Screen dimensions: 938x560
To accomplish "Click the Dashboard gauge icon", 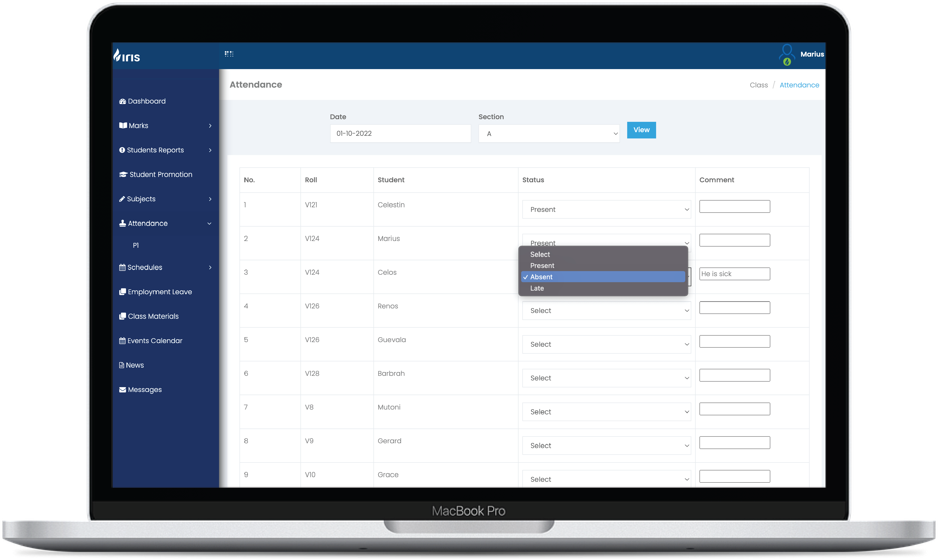I will 122,101.
